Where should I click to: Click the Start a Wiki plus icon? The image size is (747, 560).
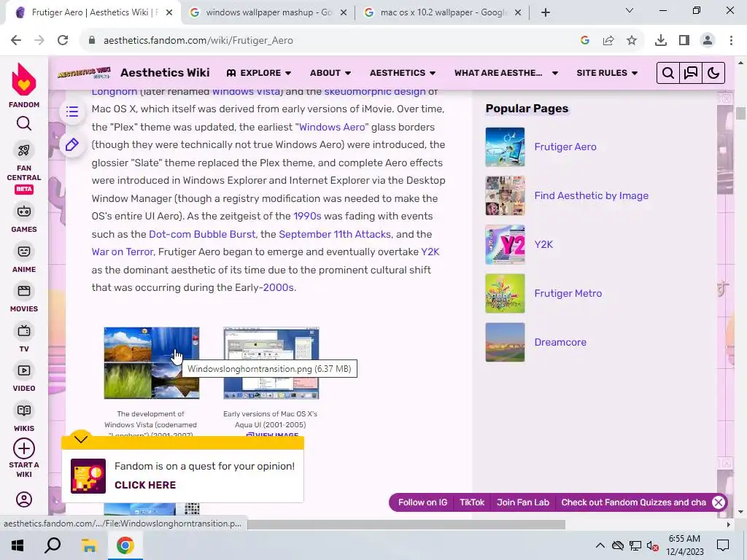pos(24,448)
